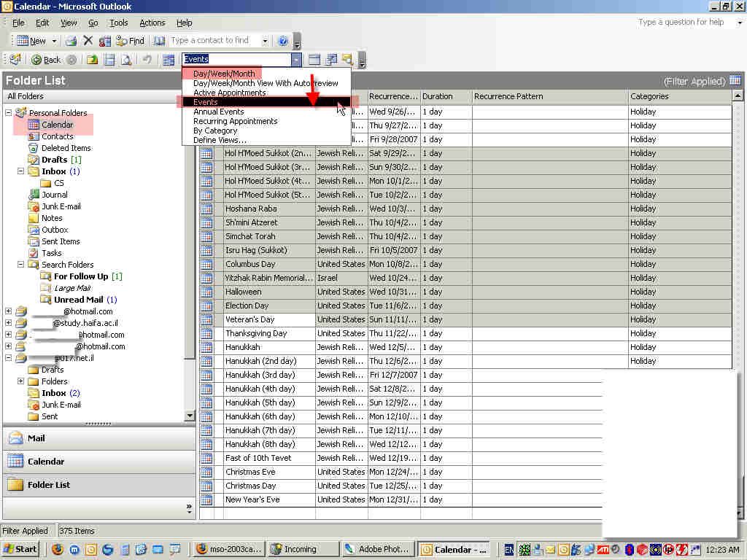Open the Actions menu
Image resolution: width=747 pixels, height=560 pixels.
pyautogui.click(x=152, y=23)
